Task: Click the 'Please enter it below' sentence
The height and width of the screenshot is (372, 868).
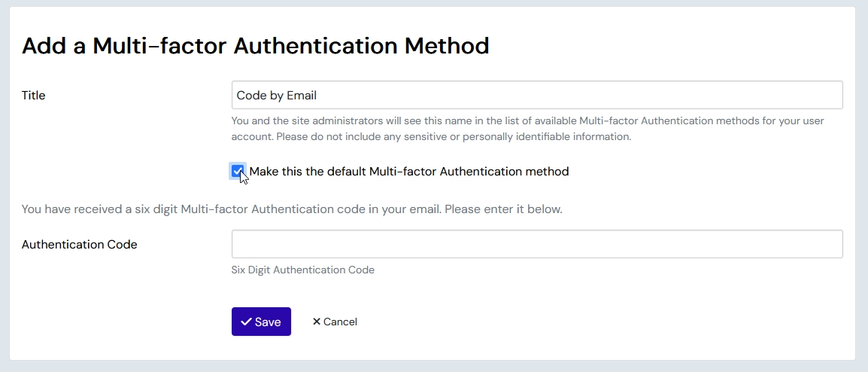Action: 503,209
